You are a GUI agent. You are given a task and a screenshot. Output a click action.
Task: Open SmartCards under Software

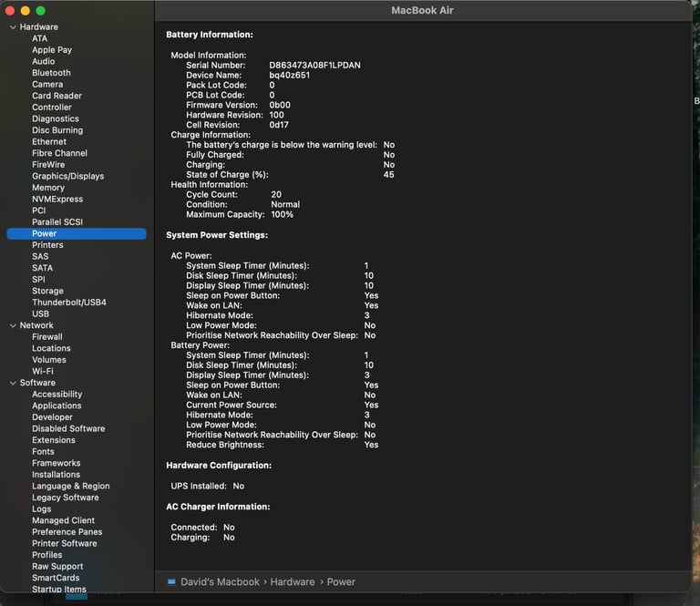pos(56,579)
